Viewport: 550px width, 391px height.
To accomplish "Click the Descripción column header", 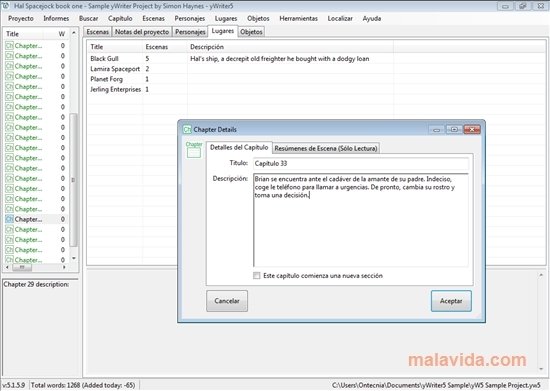I will coord(290,47).
